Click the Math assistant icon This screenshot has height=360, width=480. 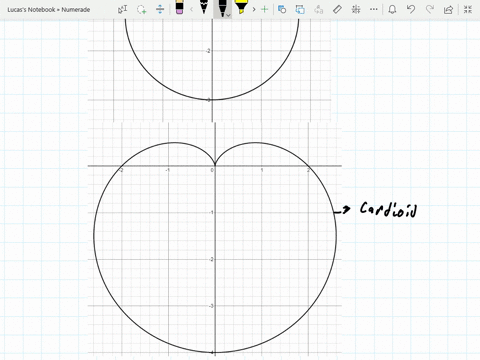click(356, 9)
